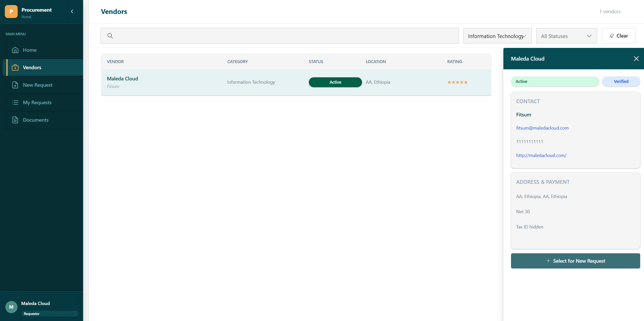Click the My Requests list icon

click(15, 102)
